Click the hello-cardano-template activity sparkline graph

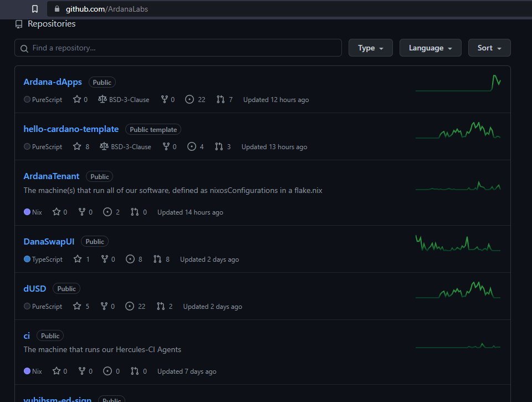coord(458,130)
